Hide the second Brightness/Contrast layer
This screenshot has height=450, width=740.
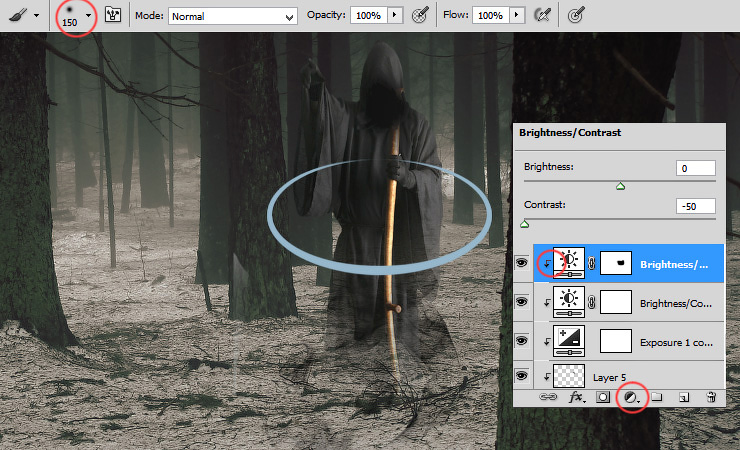pyautogui.click(x=521, y=302)
